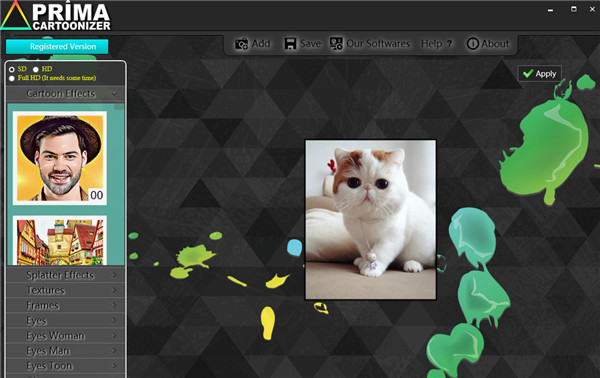Click the Help question mark
This screenshot has height=378, width=600.
pyautogui.click(x=449, y=44)
